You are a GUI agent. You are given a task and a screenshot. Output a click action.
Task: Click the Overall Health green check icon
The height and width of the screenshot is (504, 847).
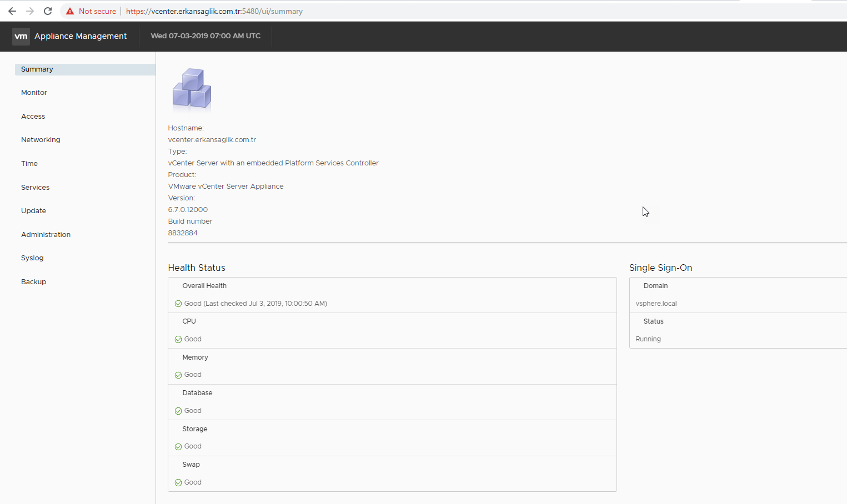click(x=178, y=304)
